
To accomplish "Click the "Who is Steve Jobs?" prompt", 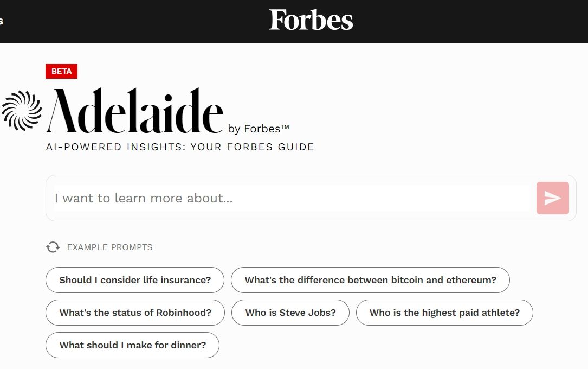I will (290, 313).
